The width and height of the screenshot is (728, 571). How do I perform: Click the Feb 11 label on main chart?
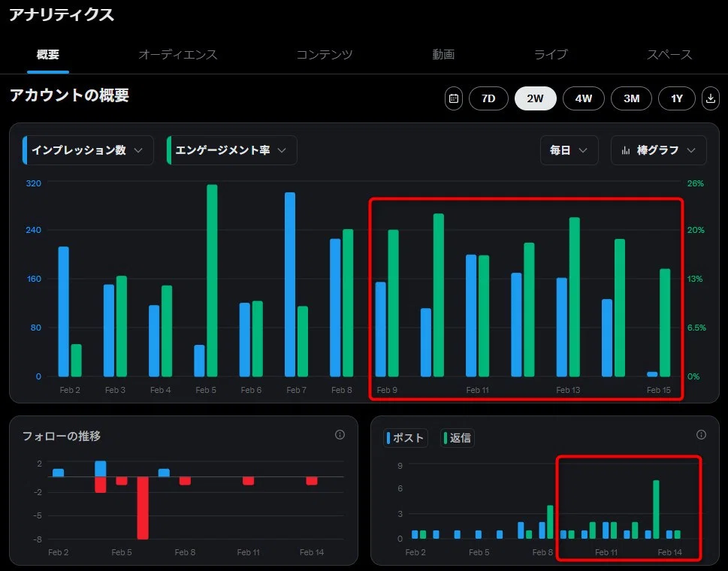point(477,390)
